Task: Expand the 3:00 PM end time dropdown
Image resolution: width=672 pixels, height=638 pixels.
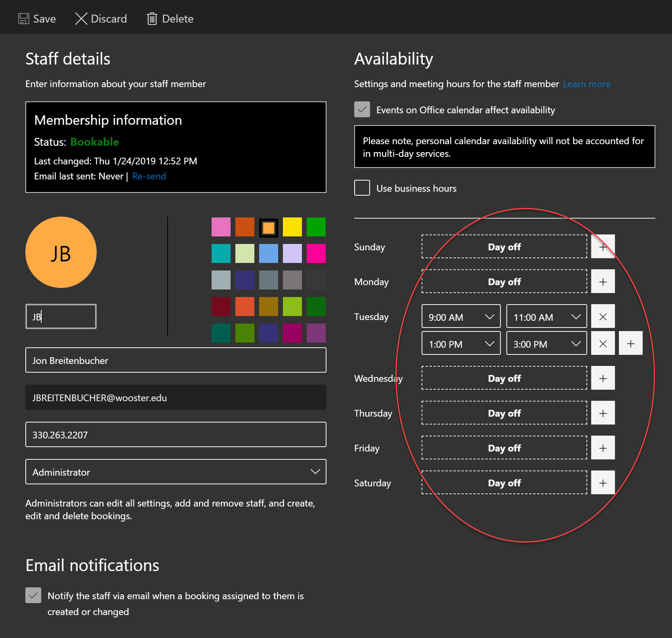Action: (546, 343)
